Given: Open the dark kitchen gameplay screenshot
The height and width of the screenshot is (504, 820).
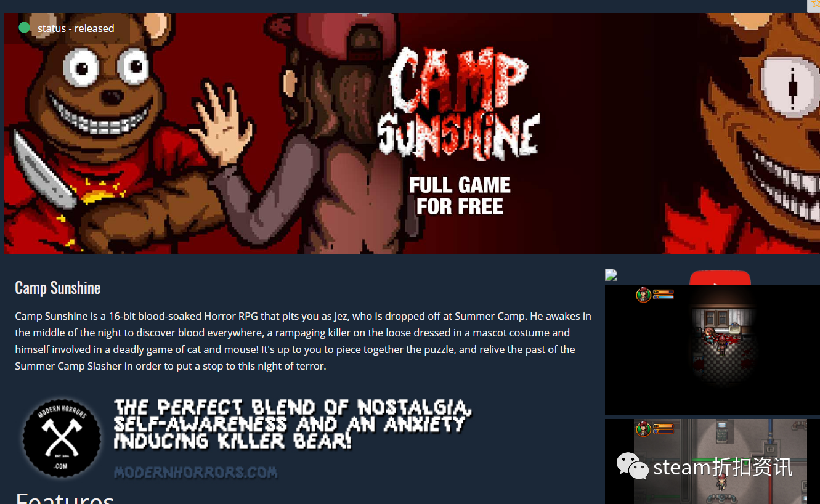Looking at the screenshot, I should [712, 349].
